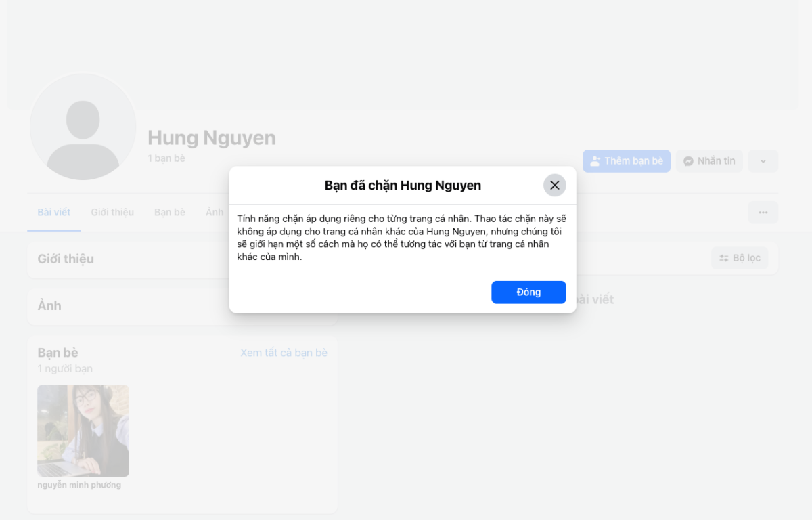Select the Bạn bè tab
Image resolution: width=812 pixels, height=520 pixels.
(169, 212)
